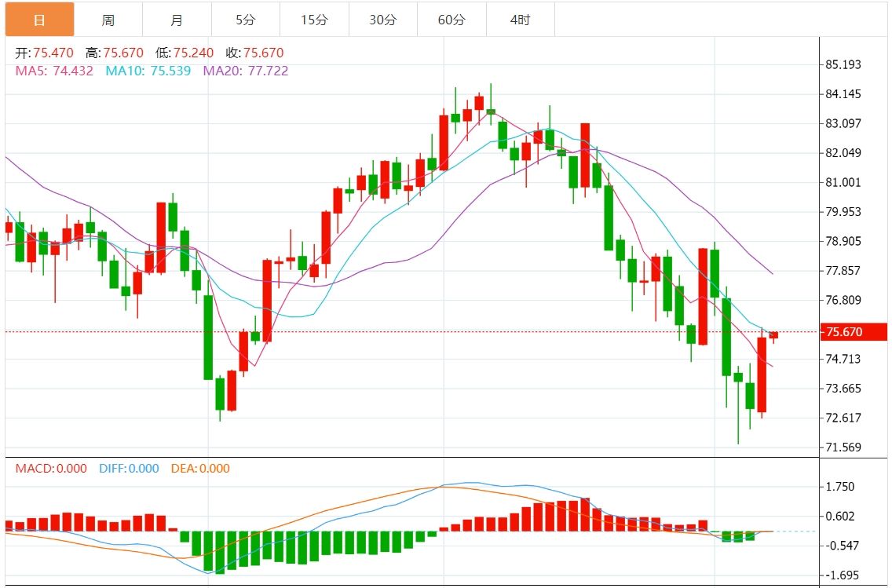Click the 1.750 MACD axis label

(839, 487)
